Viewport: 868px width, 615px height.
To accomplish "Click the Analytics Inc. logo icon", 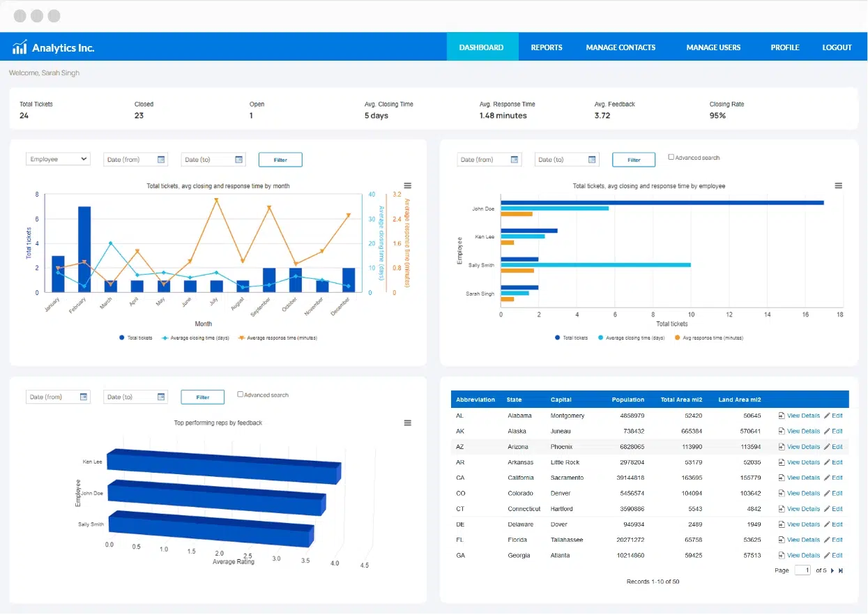I will coord(19,47).
